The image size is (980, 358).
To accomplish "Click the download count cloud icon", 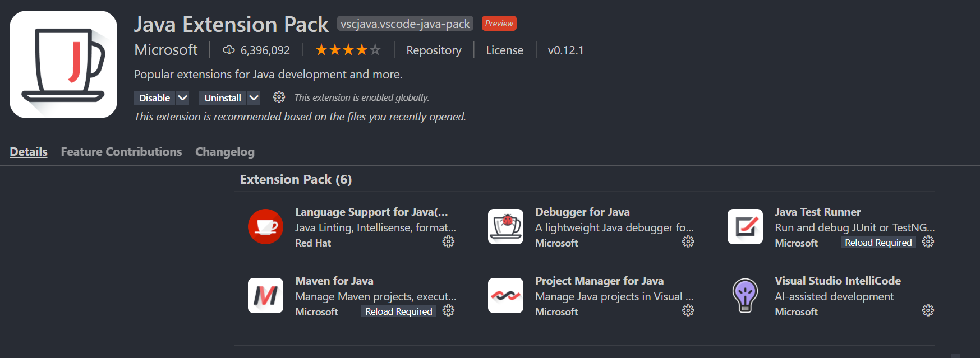I will click(x=229, y=50).
